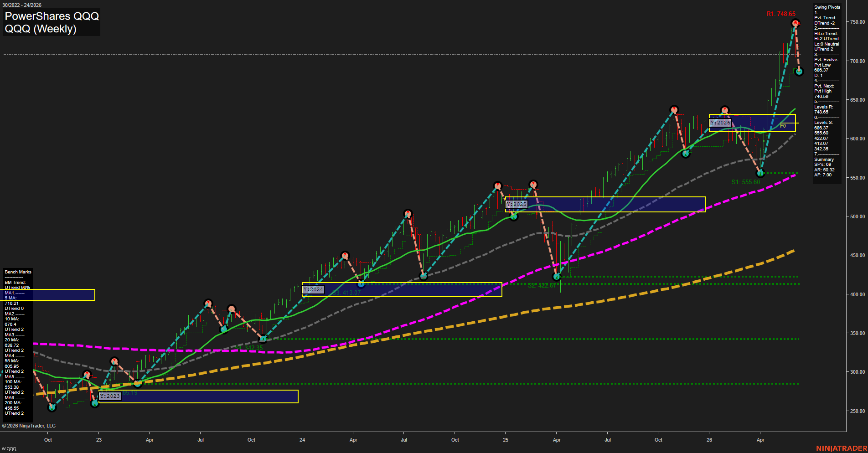Viewport: 868px width, 453px height.
Task: Click the Swing Pivots panel heading
Action: [x=827, y=7]
